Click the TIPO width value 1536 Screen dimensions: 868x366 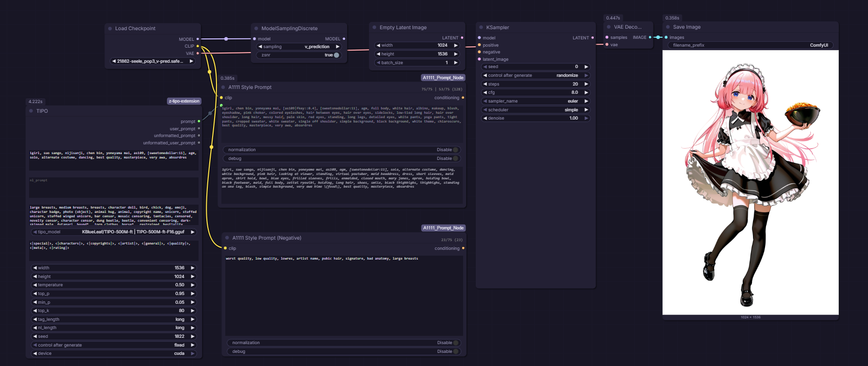coord(179,268)
